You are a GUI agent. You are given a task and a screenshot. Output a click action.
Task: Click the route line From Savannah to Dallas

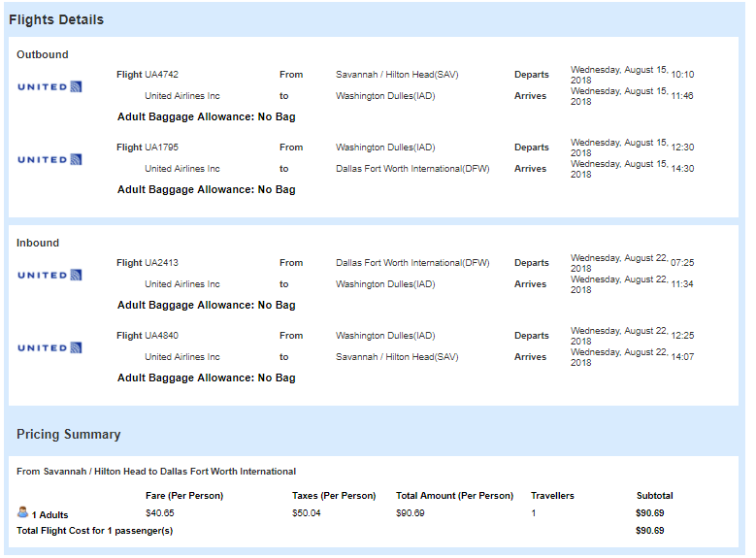156,472
